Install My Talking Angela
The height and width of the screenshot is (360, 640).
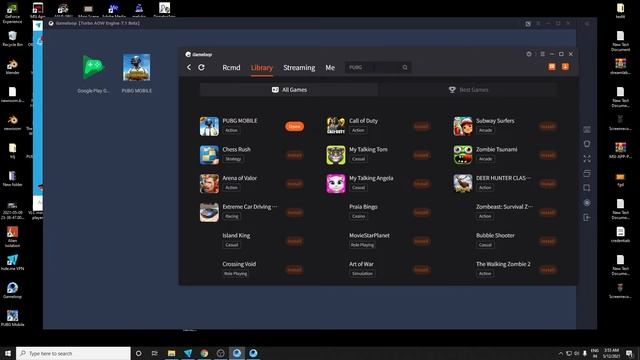click(421, 184)
